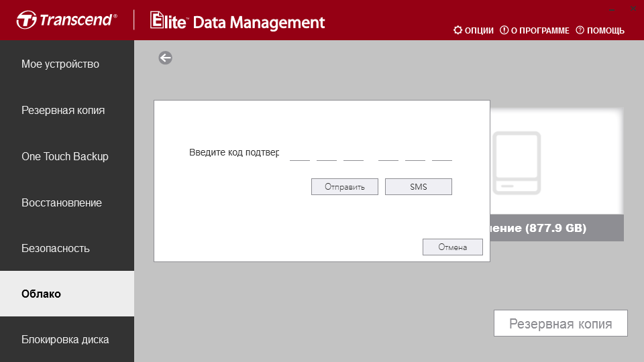Viewport: 644px width, 362px height.
Task: Click Отмена to cancel dialog
Action: 453,247
